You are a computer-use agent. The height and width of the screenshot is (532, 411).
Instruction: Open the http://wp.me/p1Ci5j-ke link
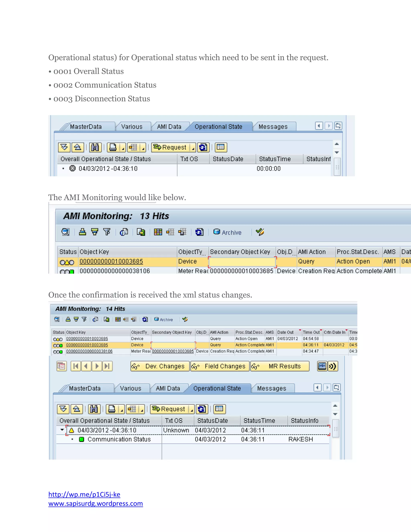click(84, 494)
